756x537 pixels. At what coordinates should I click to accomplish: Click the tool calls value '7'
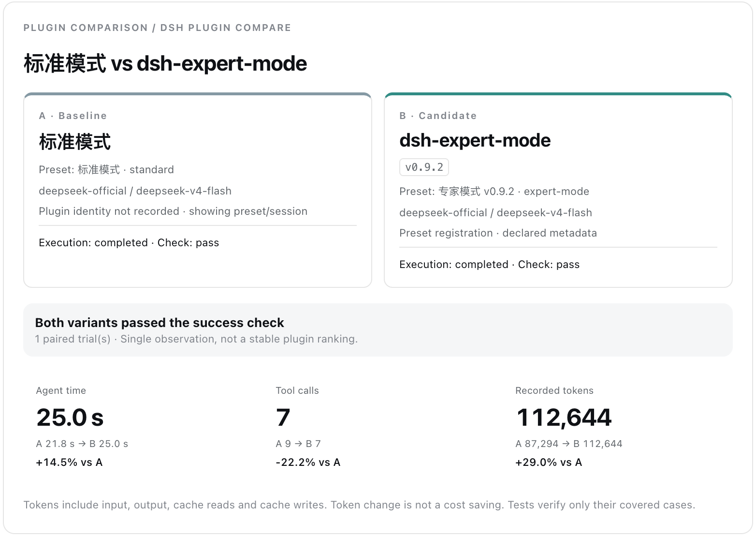pos(283,418)
